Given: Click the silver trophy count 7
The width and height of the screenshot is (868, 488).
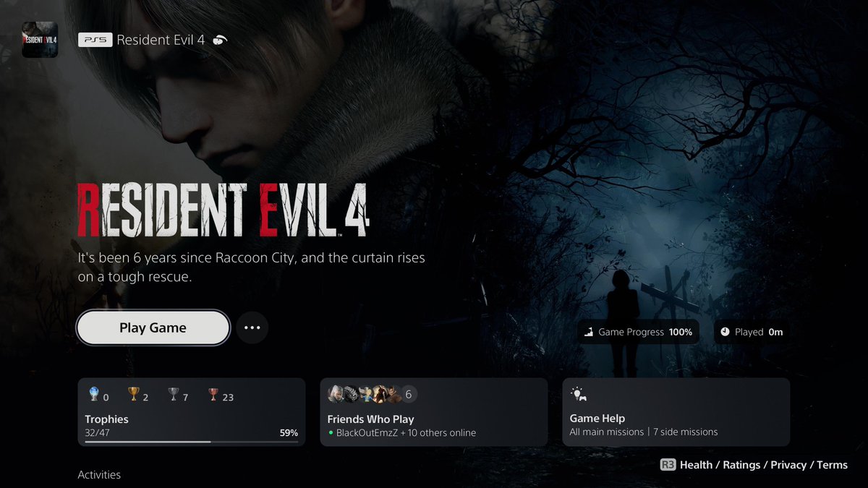Looking at the screenshot, I should coord(186,397).
